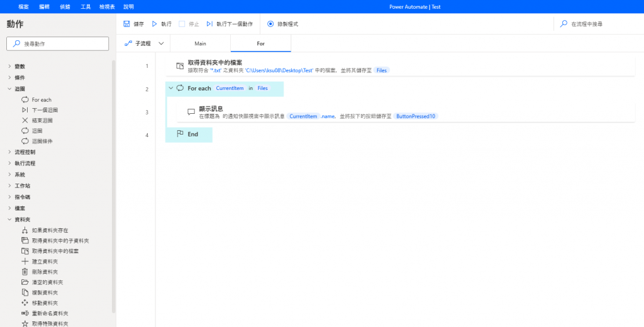Select the 移動資料夾 move arrows icon
The image size is (644, 327).
[25, 302]
